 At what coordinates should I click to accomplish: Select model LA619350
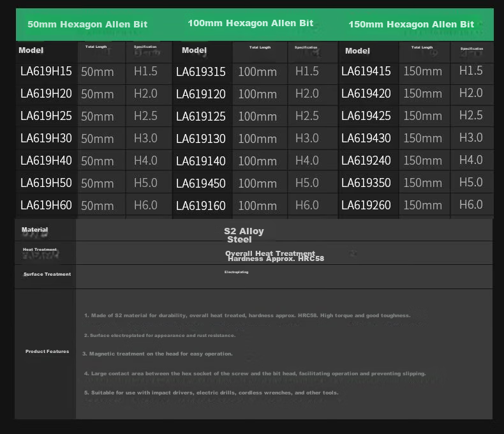coord(366,183)
